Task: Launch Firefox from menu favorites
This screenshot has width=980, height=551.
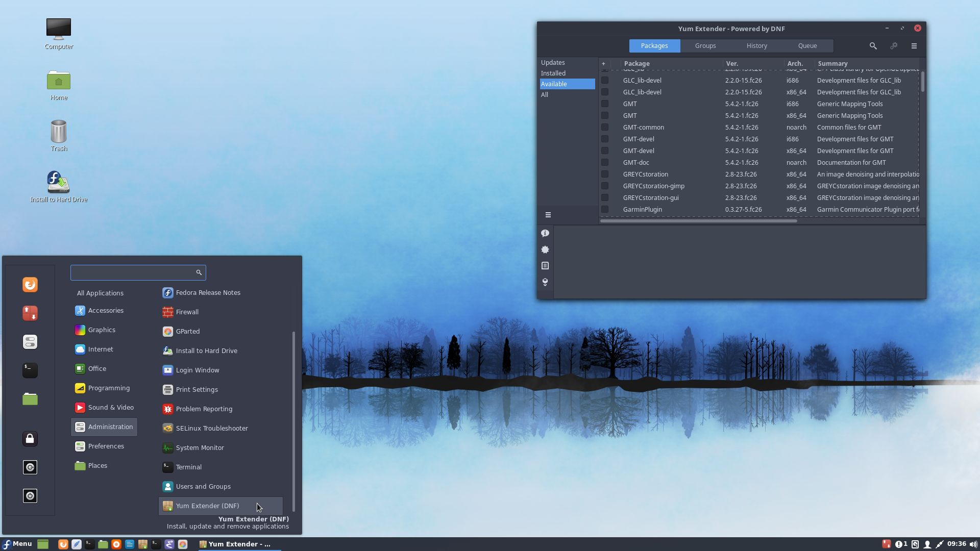Action: coord(30,285)
